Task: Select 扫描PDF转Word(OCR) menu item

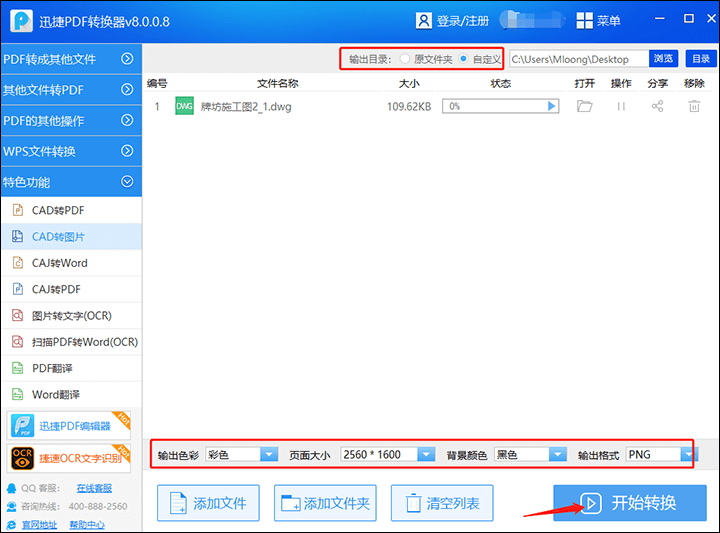Action: (71, 342)
